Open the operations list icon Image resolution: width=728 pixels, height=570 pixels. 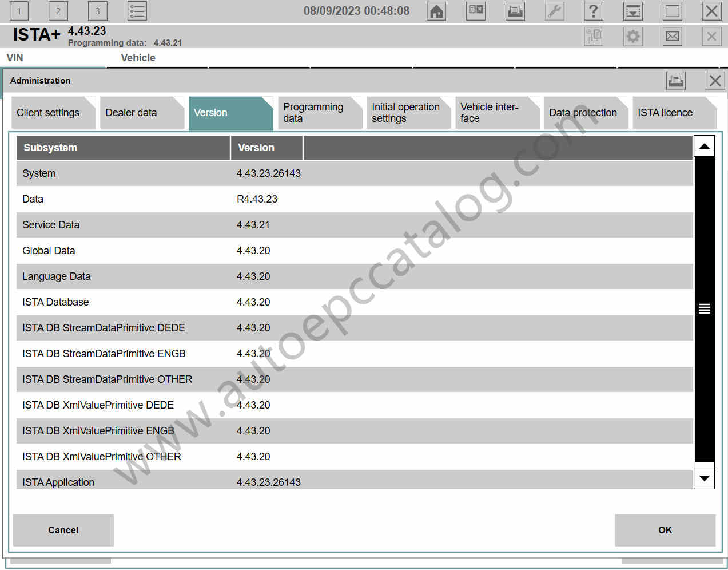click(x=137, y=11)
